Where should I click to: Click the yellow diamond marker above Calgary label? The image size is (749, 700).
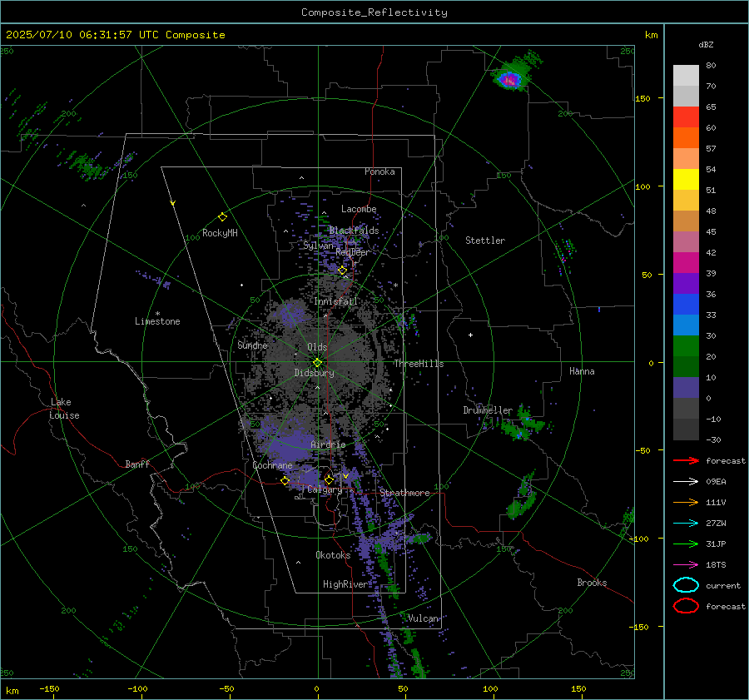329,479
